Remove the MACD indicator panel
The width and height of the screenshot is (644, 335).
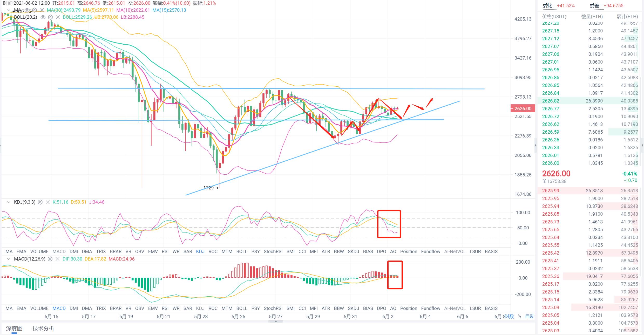tap(57, 259)
